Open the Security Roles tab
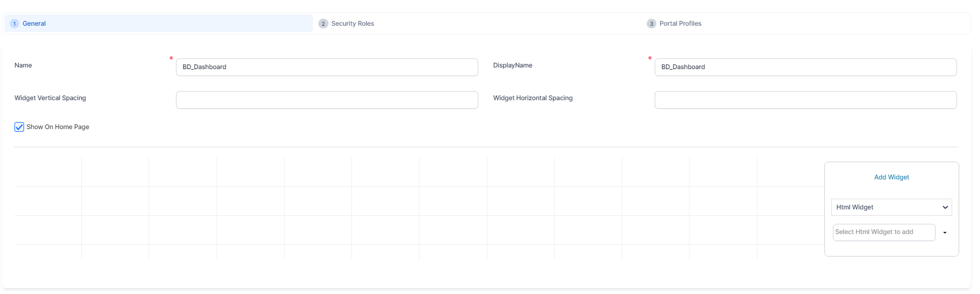980x294 pixels. 353,24
